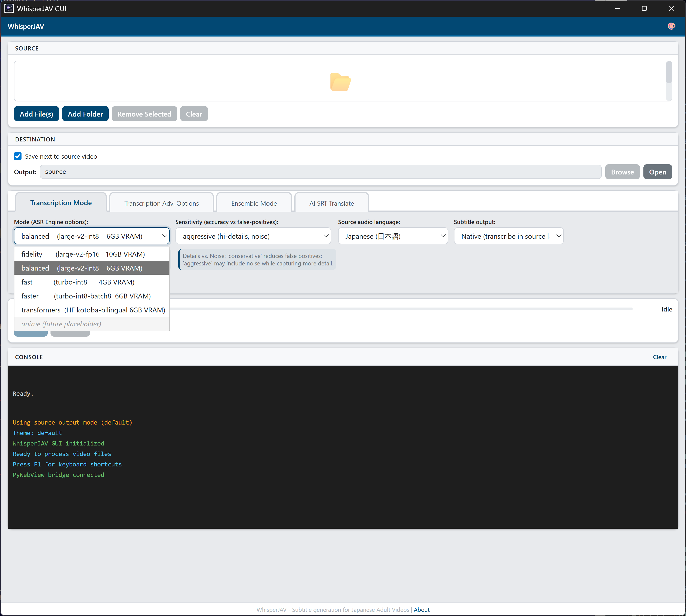Click the Add File(s) button
The image size is (686, 616).
click(x=36, y=114)
